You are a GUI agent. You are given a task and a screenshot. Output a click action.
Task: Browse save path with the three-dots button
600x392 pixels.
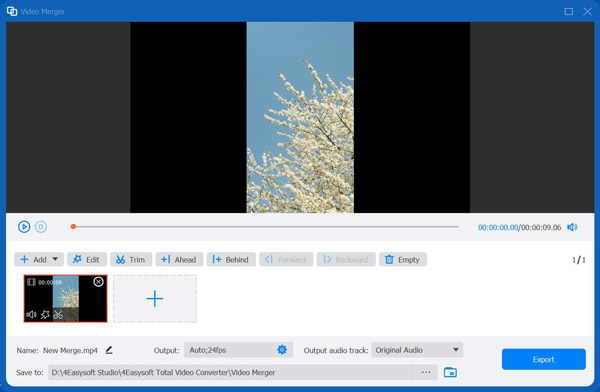[x=426, y=372]
